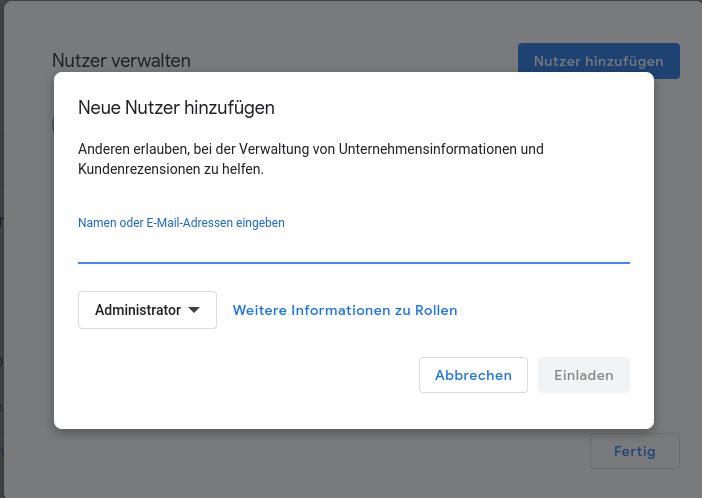Click the word 'Unternehmensinformationen' in the description
This screenshot has width=702, height=498.
pyautogui.click(x=430, y=149)
